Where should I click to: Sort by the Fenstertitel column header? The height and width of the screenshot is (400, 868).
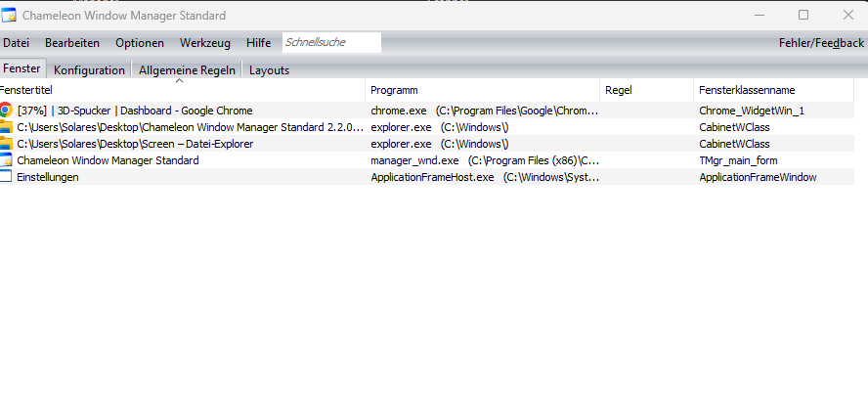click(182, 90)
